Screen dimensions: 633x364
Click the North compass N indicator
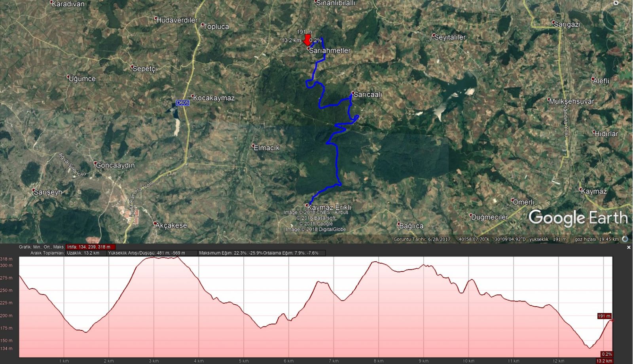click(616, 3)
